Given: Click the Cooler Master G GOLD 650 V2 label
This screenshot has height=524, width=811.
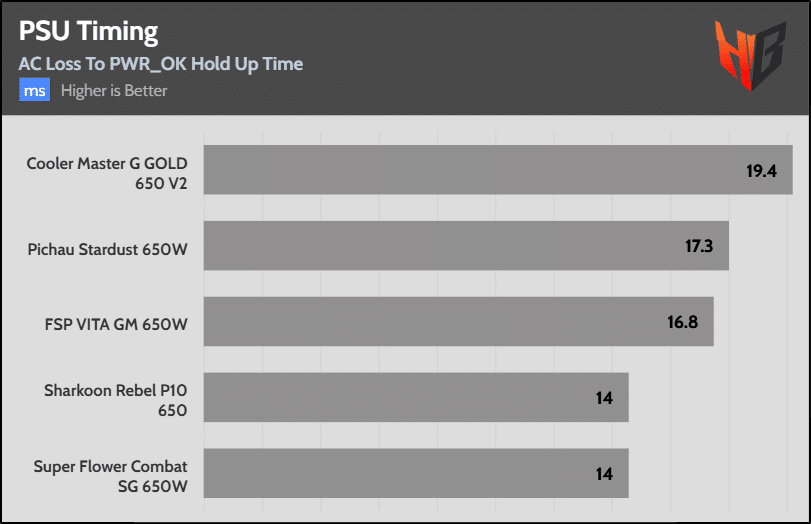Looking at the screenshot, I should coord(107,173).
